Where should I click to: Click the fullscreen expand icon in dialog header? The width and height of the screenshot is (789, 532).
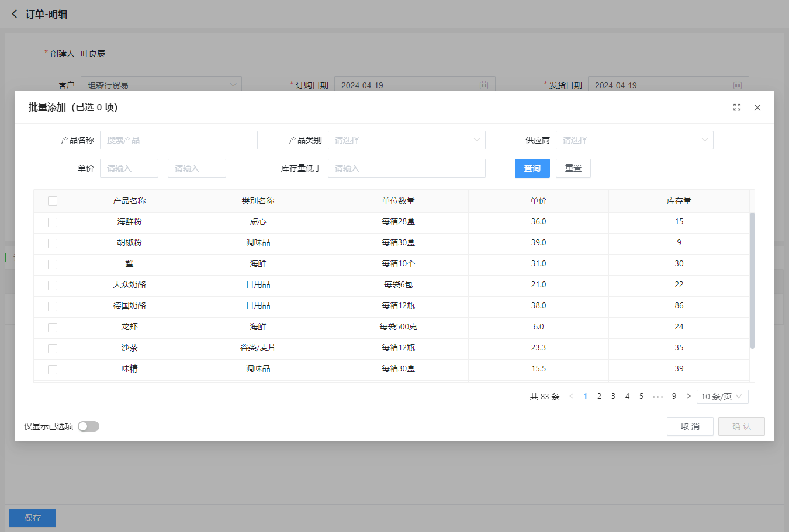click(737, 107)
